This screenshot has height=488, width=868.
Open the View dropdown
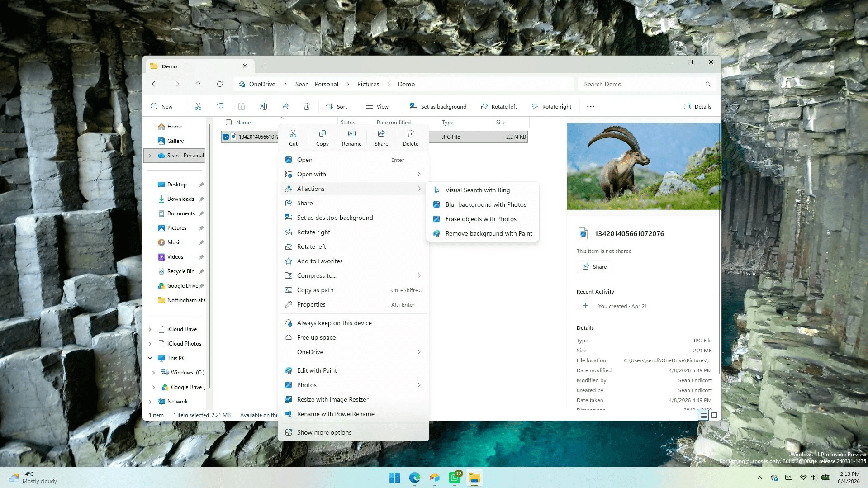(377, 107)
